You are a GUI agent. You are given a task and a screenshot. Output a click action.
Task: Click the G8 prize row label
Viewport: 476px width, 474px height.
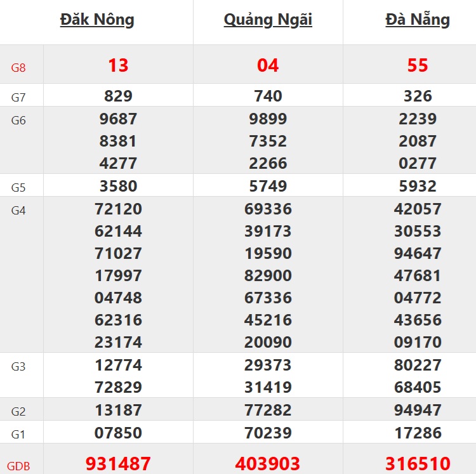18,67
